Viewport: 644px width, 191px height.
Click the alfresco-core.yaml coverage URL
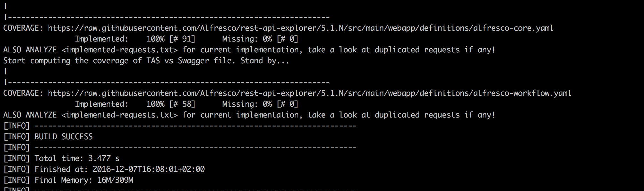pyautogui.click(x=301, y=28)
